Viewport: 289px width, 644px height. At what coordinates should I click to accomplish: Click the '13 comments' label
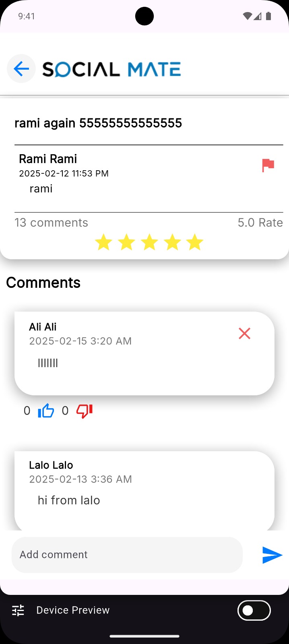pyautogui.click(x=51, y=223)
